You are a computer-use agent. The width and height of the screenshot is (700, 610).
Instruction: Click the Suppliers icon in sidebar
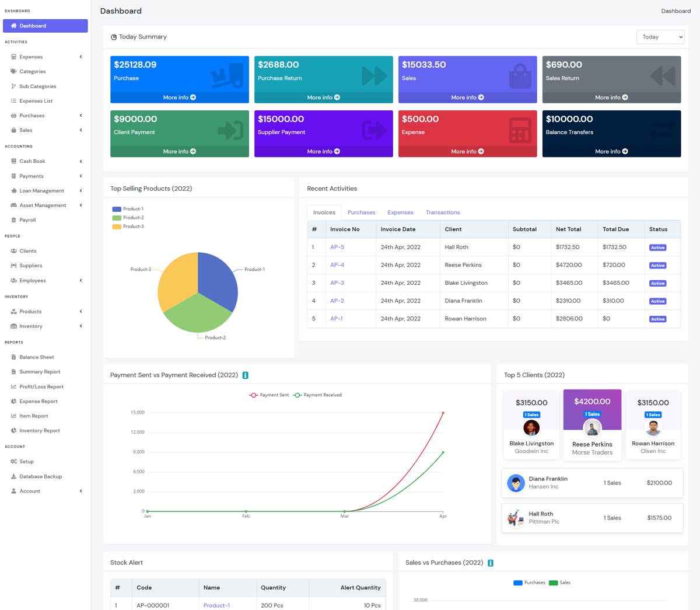click(13, 266)
